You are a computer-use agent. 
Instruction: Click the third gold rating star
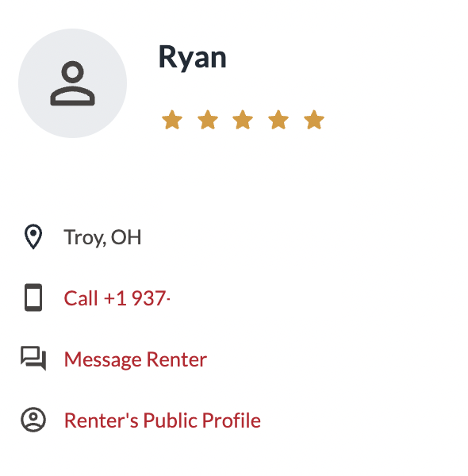tap(243, 120)
